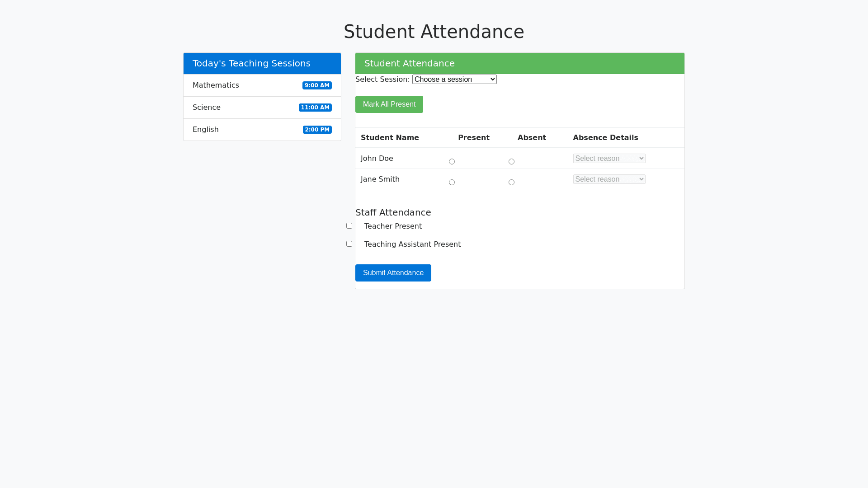868x488 pixels.
Task: Click the Mark All Present button
Action: 389,104
